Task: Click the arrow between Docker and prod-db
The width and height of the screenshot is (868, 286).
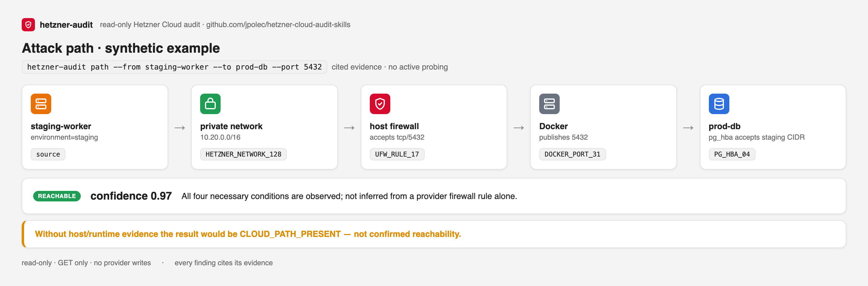Action: point(688,128)
